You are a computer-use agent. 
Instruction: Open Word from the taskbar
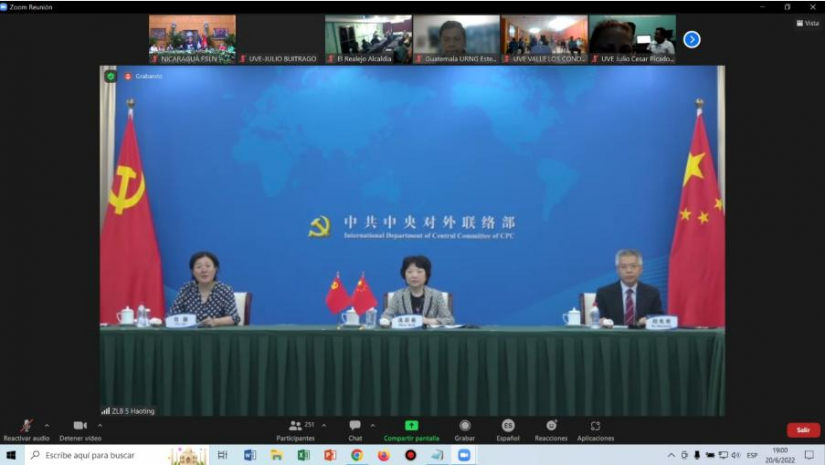[250, 455]
